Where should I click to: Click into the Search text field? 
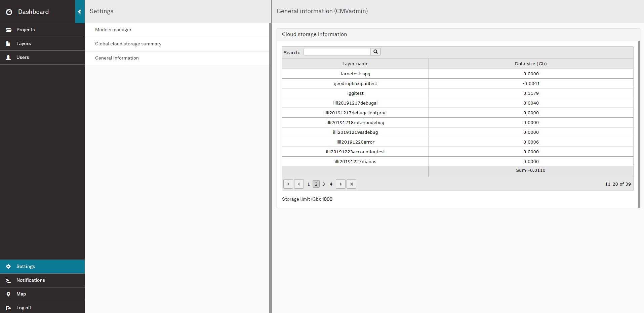coord(337,52)
